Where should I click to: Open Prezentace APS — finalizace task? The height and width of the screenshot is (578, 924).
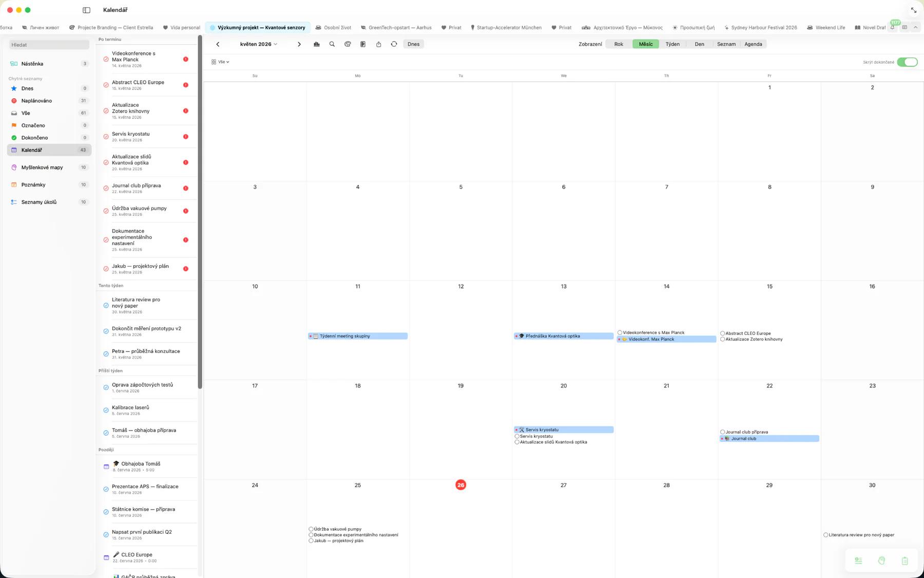coord(147,489)
